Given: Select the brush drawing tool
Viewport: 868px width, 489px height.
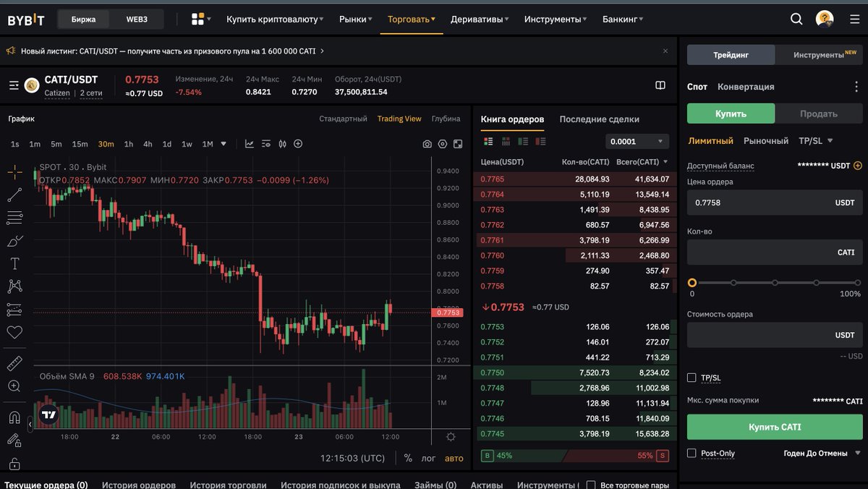Looking at the screenshot, I should pyautogui.click(x=14, y=240).
